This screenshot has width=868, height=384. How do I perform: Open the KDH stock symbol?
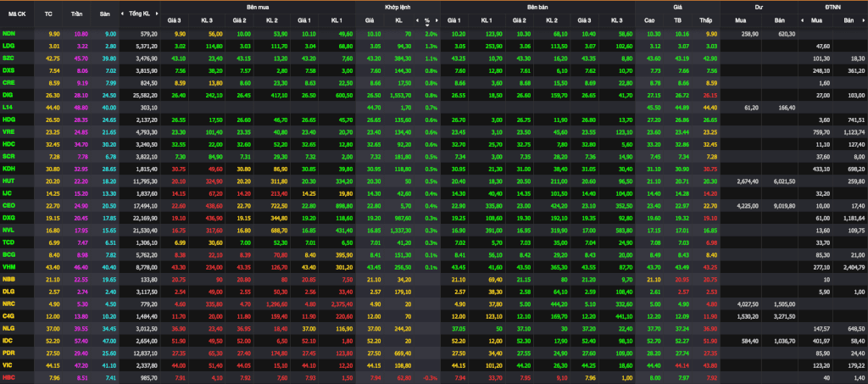point(8,168)
